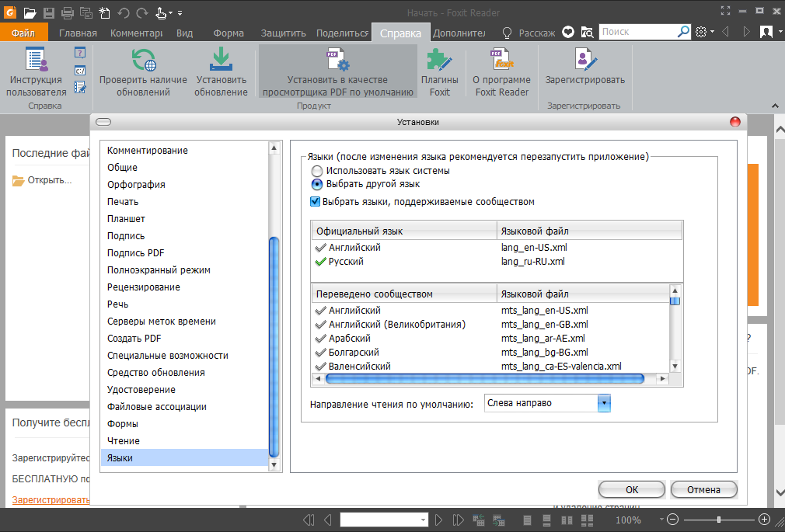
Task: Open the Файл menu
Action: point(23,33)
